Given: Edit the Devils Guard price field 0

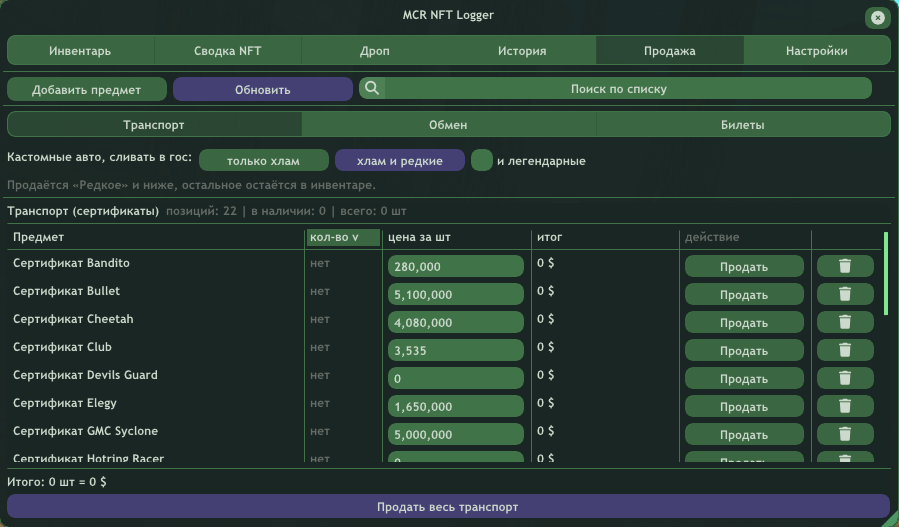Looking at the screenshot, I should (x=456, y=378).
